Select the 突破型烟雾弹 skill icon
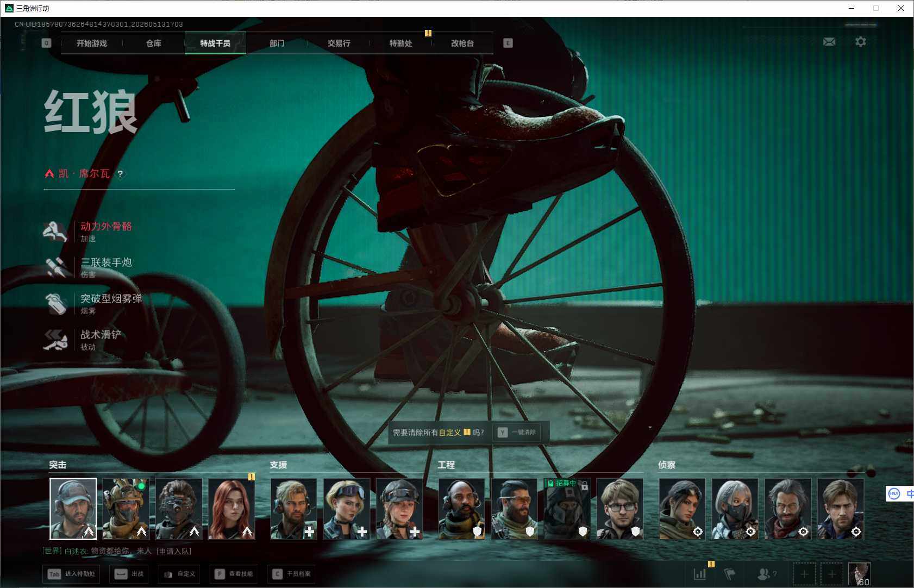This screenshot has height=588, width=914. click(x=55, y=304)
